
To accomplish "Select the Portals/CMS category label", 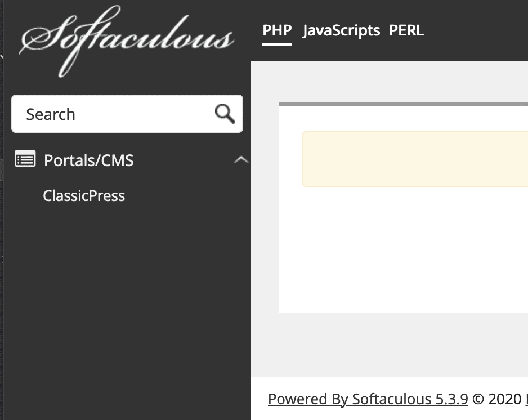I will click(89, 160).
